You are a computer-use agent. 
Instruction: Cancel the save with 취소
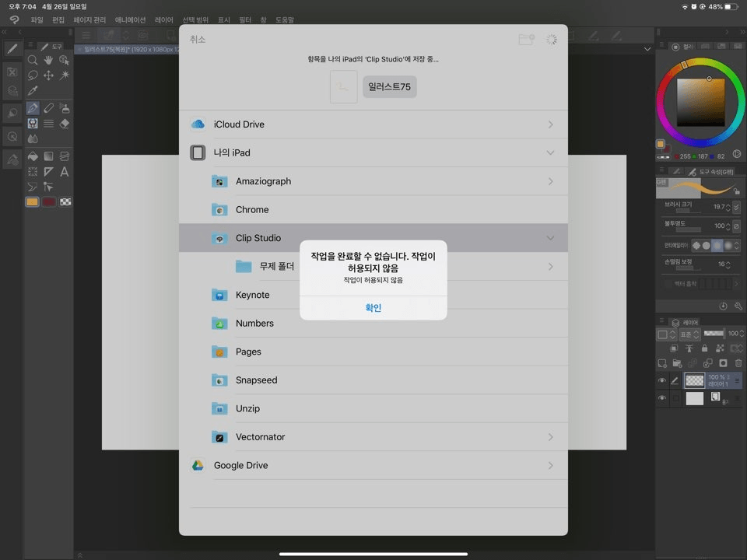pos(198,40)
